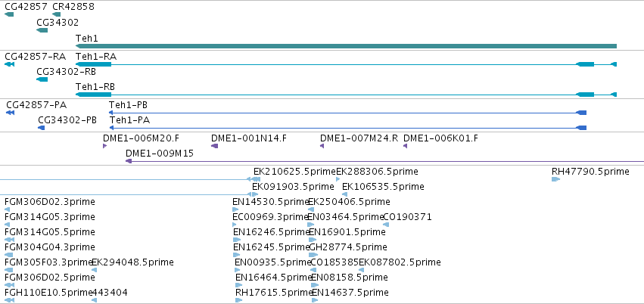644x304 pixels.
Task: Click the CG34302-RB transcript label
Action: click(66, 72)
